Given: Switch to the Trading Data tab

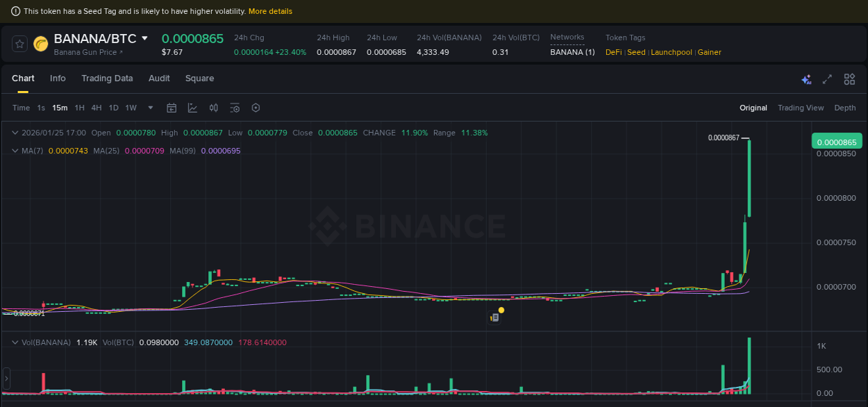Looking at the screenshot, I should [x=107, y=78].
